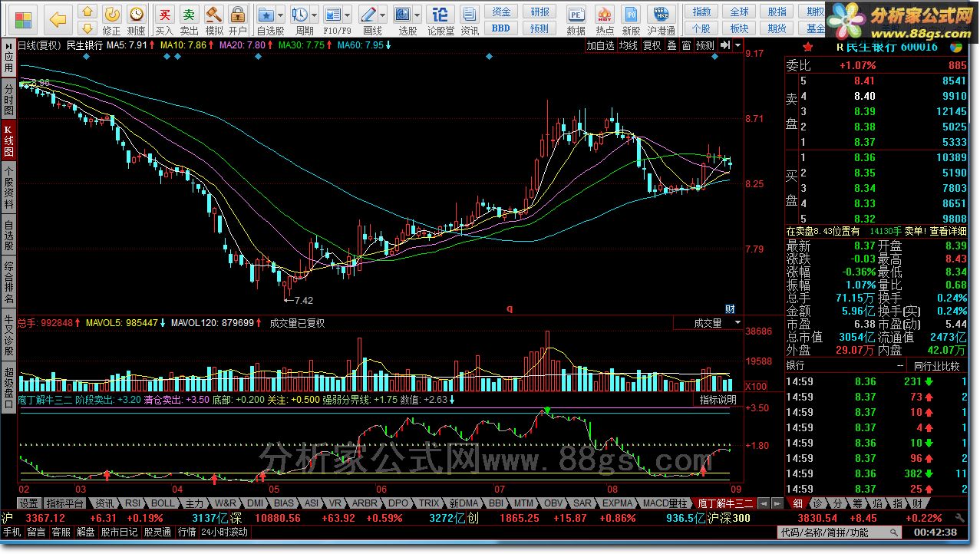This screenshot has width=980, height=554.
Task: Open the 论股堂 forum icon
Action: click(441, 20)
